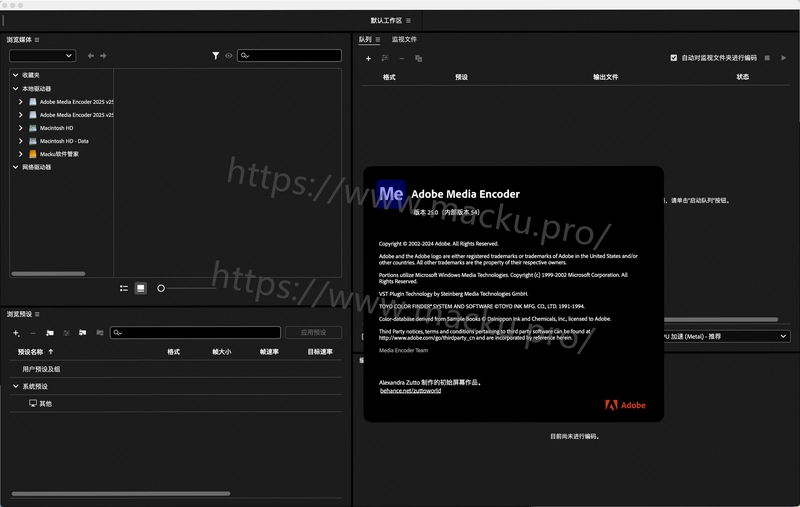The height and width of the screenshot is (507, 800).
Task: Click the media browser tree horizontal scrollbar
Action: click(48, 274)
